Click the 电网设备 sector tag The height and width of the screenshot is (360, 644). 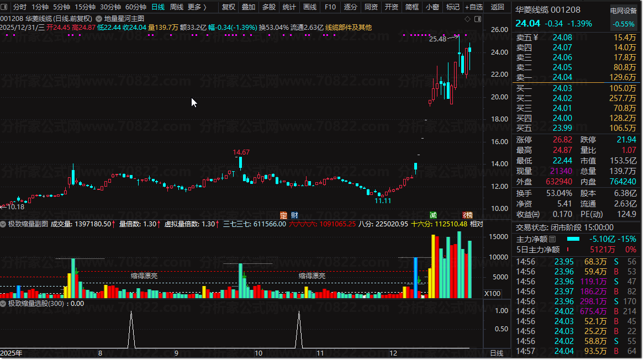[623, 10]
